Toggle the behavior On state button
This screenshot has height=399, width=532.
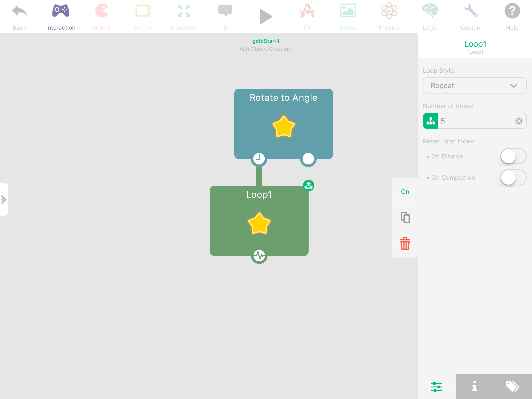point(405,192)
